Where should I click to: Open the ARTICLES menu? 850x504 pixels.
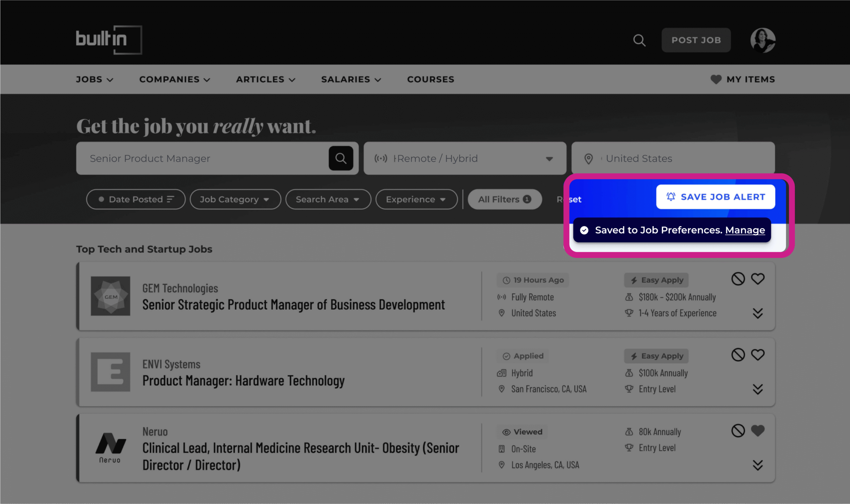(265, 80)
